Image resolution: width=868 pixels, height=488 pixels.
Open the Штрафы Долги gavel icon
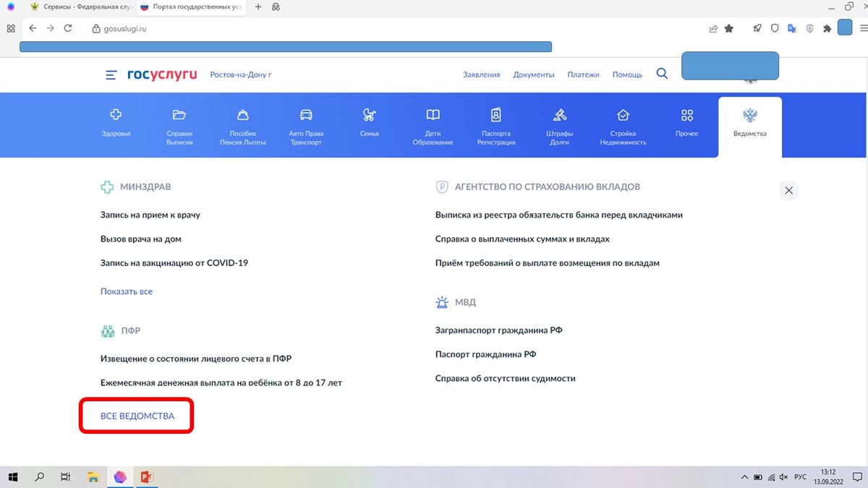point(559,114)
